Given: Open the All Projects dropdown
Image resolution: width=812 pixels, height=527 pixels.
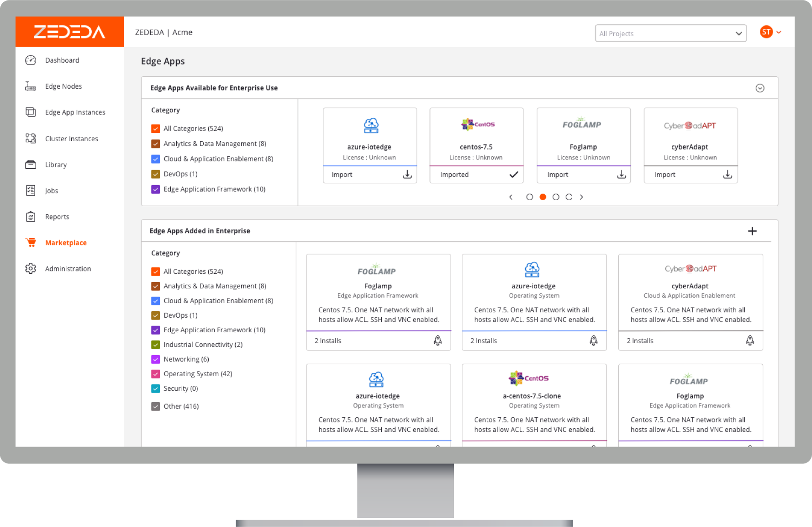Looking at the screenshot, I should 670,33.
